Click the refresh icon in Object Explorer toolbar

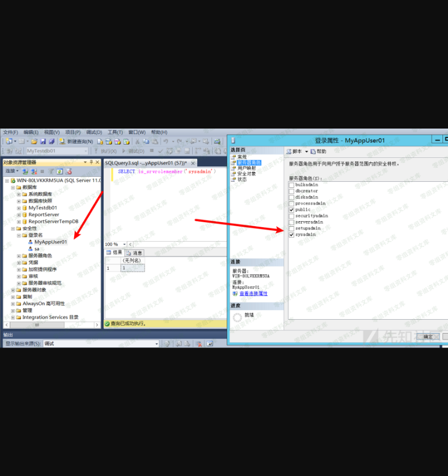click(x=60, y=171)
